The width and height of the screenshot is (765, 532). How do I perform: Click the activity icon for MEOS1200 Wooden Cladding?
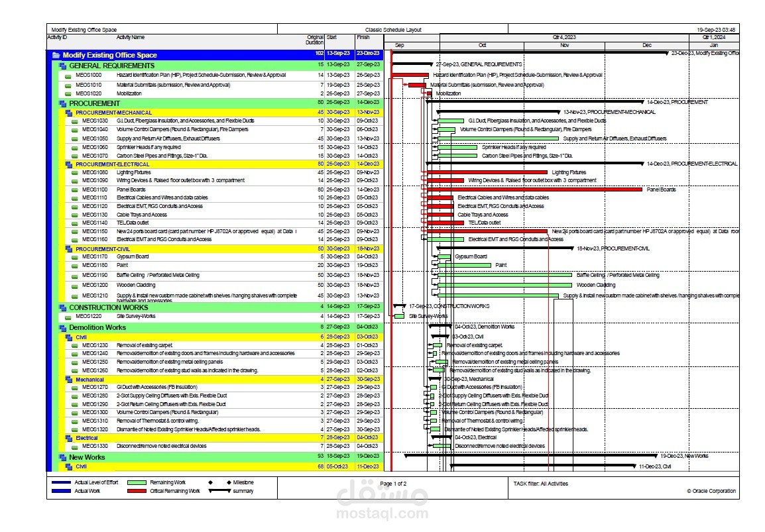(x=75, y=286)
